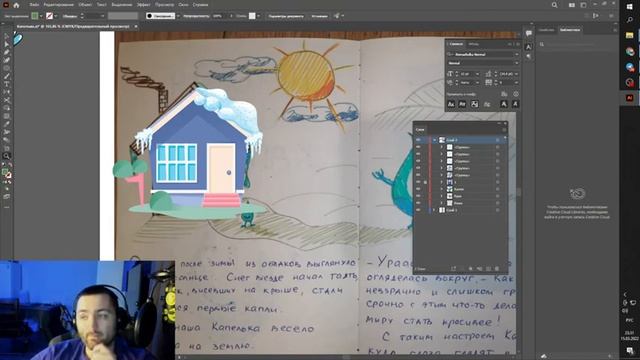Open the Эффект menu
Screen dimensions: 640x360
click(x=143, y=5)
